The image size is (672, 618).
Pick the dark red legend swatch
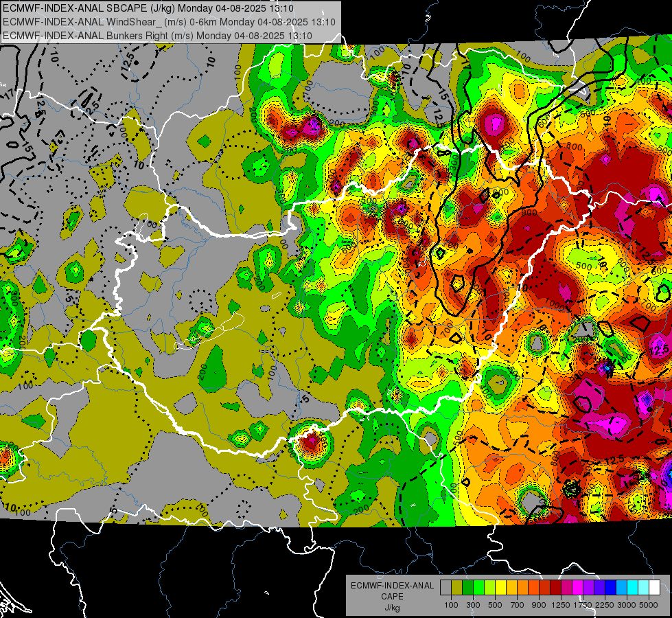coord(556,588)
